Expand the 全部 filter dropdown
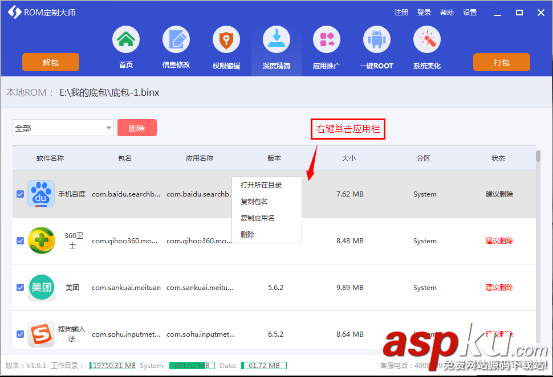 click(63, 128)
